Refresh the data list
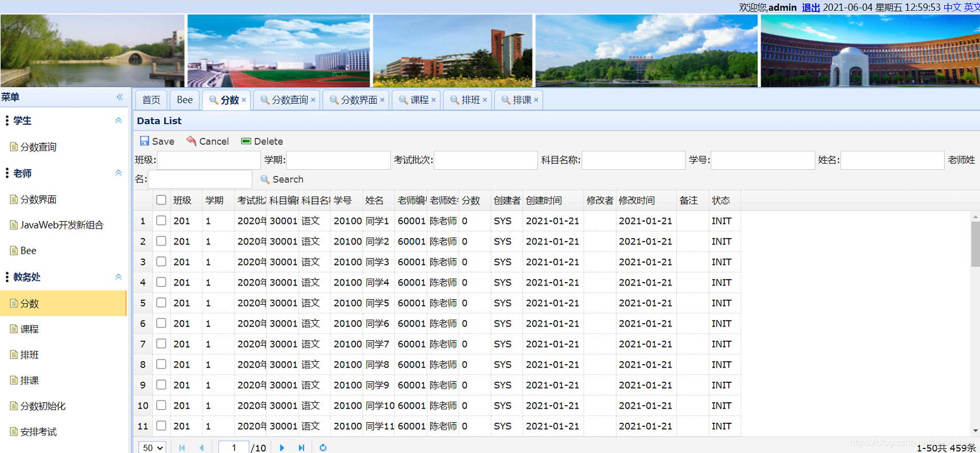This screenshot has width=980, height=453. pyautogui.click(x=323, y=448)
